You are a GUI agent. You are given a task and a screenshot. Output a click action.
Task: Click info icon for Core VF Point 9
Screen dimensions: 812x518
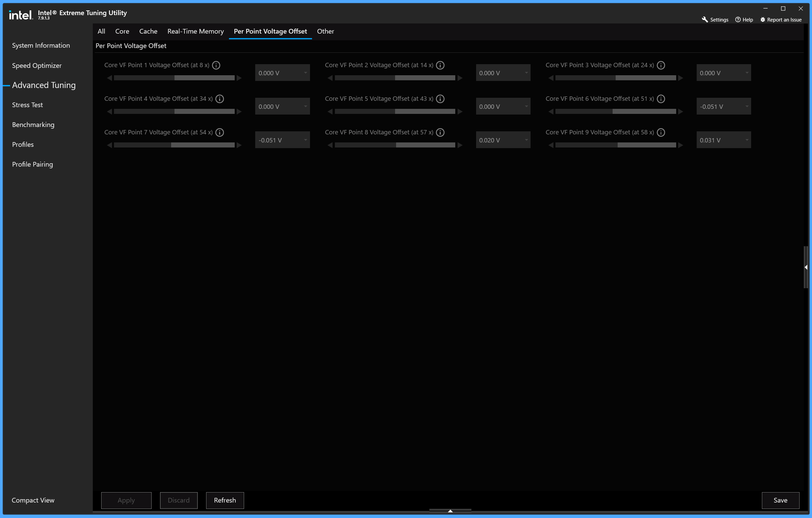tap(661, 132)
